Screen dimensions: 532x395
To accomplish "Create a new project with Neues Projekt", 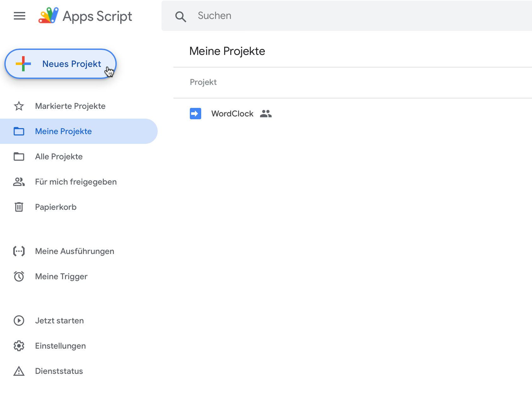I will click(x=61, y=64).
